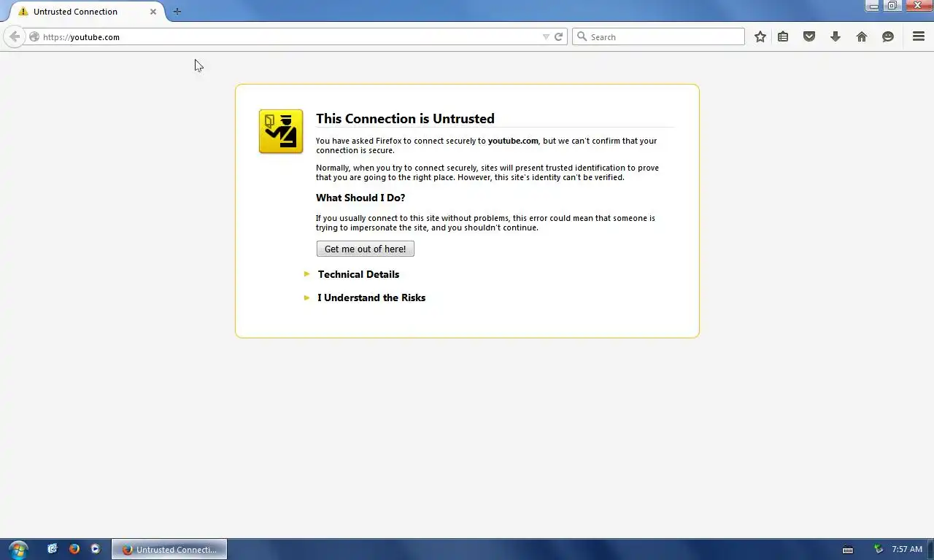Show bookmarks list icon
The height and width of the screenshot is (560, 934).
click(x=783, y=36)
